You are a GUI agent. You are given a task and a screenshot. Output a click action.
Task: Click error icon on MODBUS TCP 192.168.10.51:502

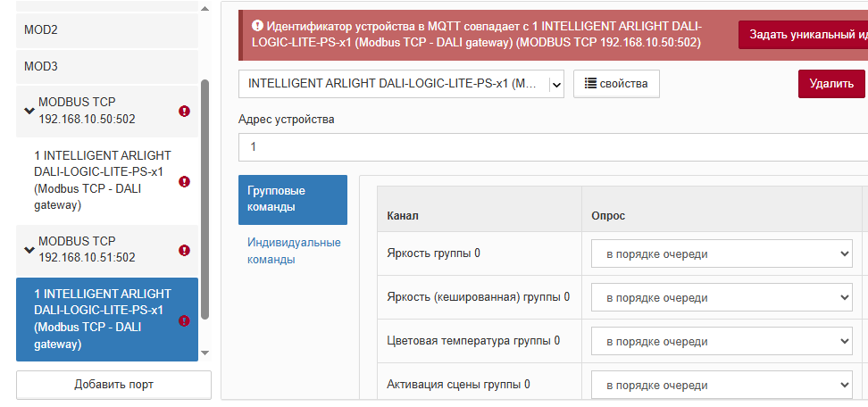tap(185, 251)
